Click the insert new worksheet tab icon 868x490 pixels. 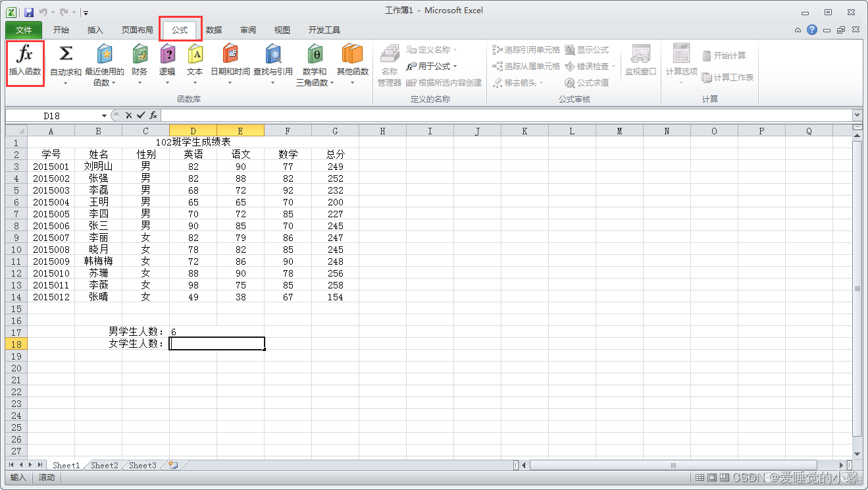(x=173, y=465)
